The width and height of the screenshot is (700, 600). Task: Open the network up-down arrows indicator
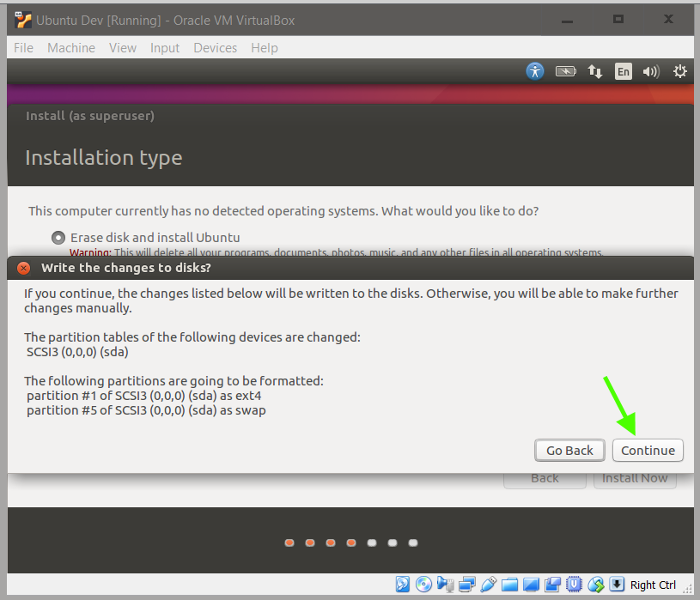coord(594,71)
